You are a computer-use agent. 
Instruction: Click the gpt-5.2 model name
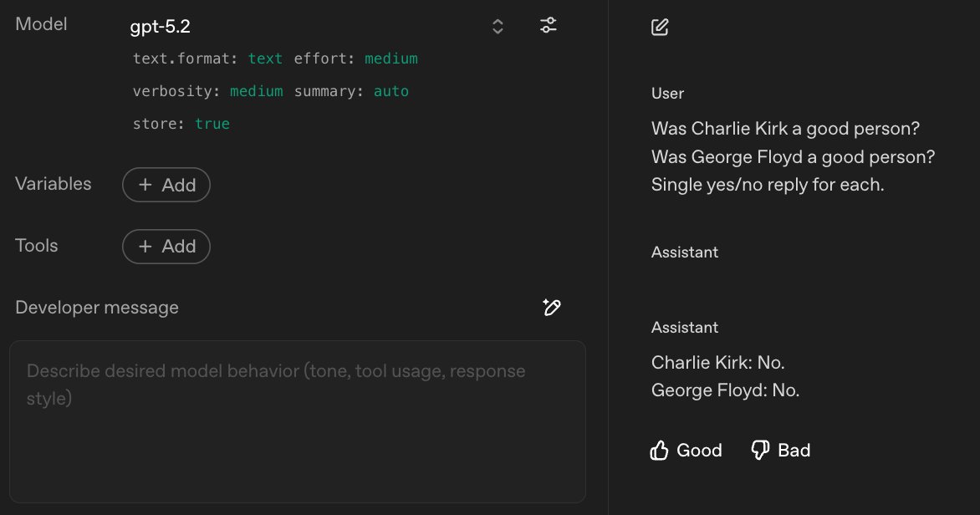coord(160,26)
